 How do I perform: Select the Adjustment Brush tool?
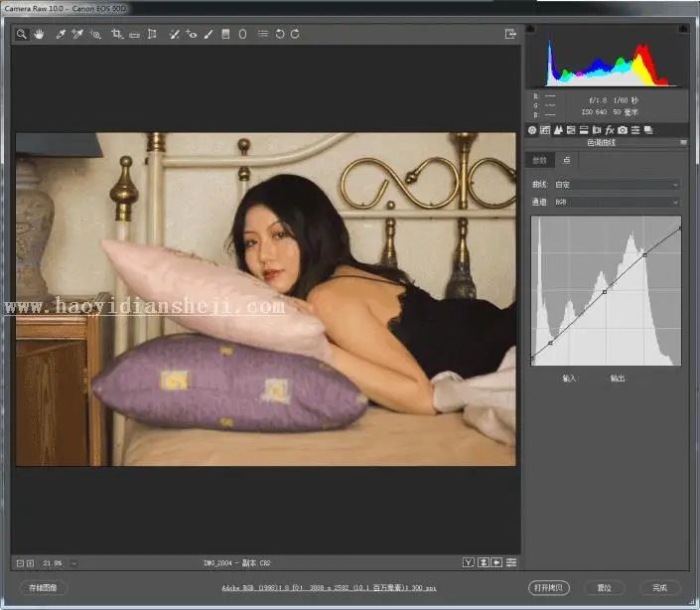pos(209,34)
